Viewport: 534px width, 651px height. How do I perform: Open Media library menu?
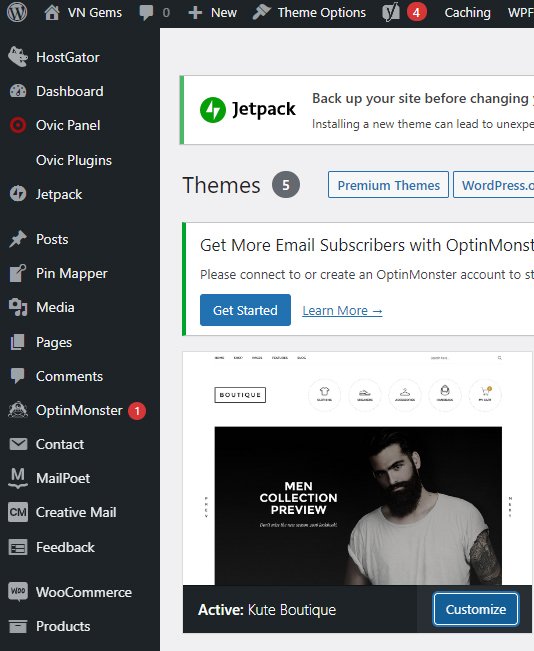click(55, 307)
